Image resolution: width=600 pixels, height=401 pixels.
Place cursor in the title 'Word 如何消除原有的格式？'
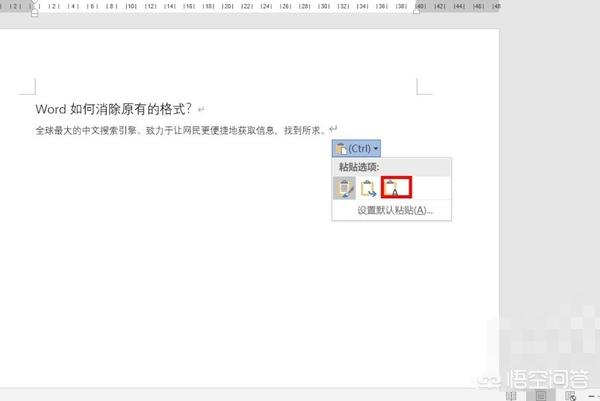[x=112, y=108]
